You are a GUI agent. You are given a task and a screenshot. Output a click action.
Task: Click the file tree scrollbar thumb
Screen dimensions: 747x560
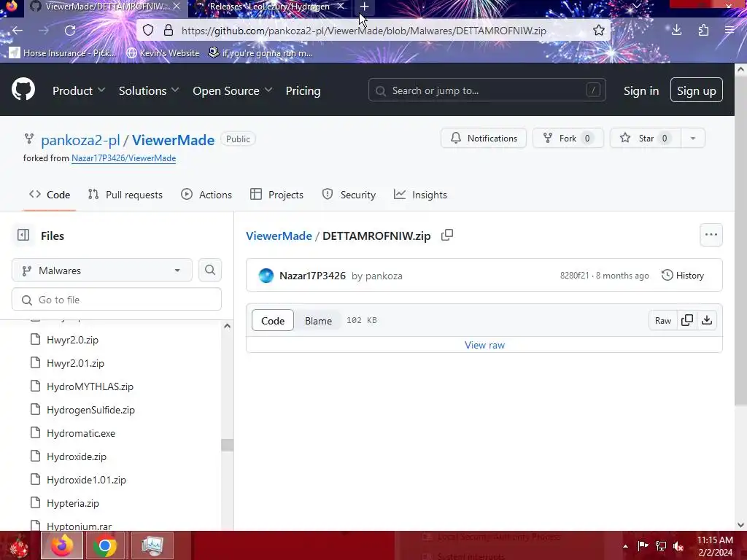(228, 445)
